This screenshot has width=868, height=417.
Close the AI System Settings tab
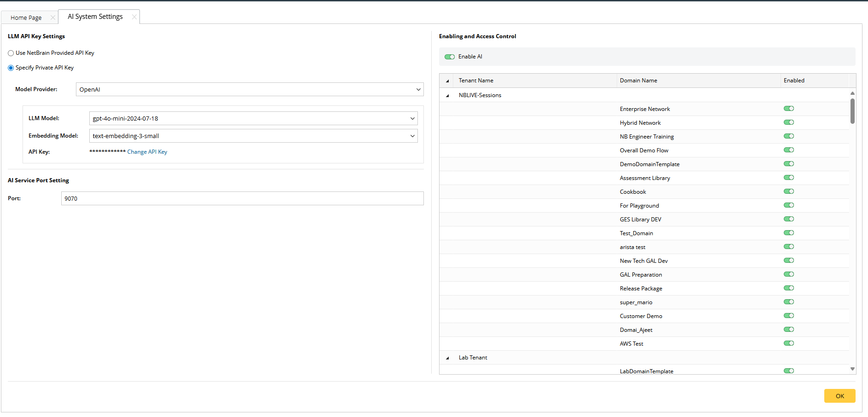[x=134, y=17]
